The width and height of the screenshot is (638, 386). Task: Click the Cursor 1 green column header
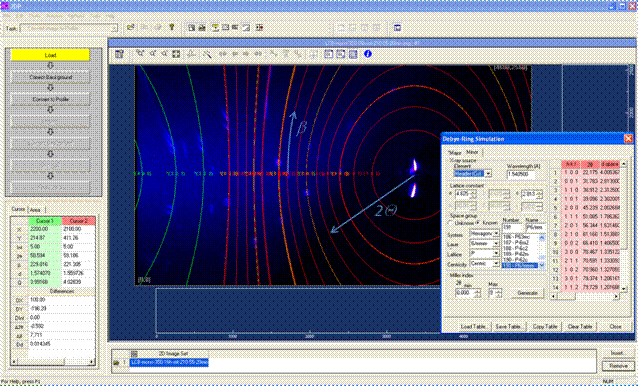[x=45, y=220]
